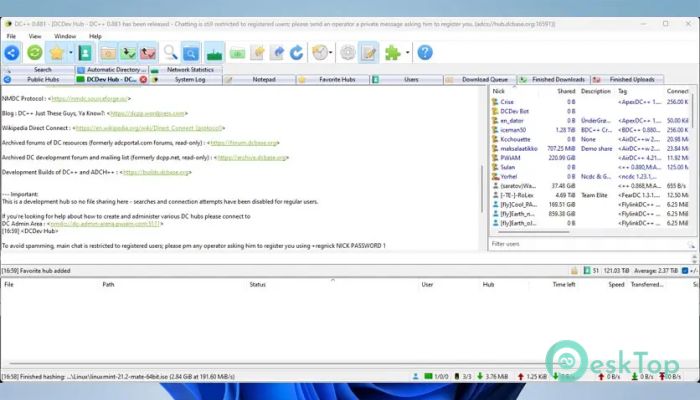Open Help via blue question mark icon
The image size is (700, 400).
click(x=425, y=53)
